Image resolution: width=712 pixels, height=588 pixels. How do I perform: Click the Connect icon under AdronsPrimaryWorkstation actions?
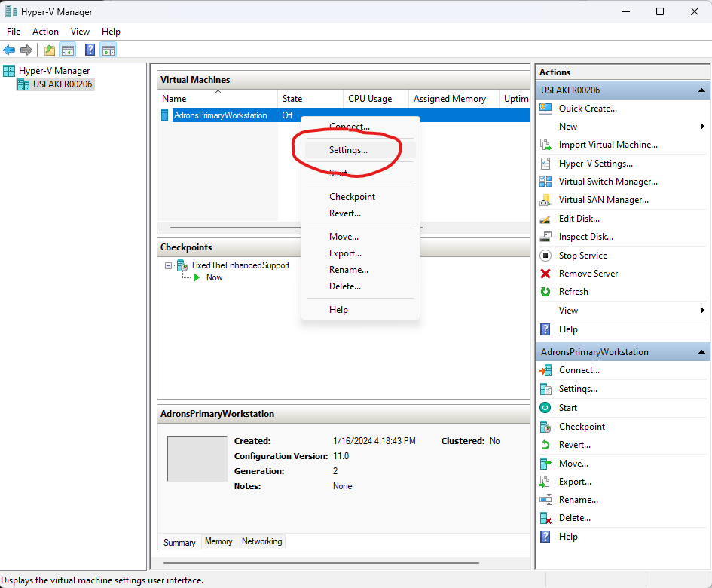545,370
